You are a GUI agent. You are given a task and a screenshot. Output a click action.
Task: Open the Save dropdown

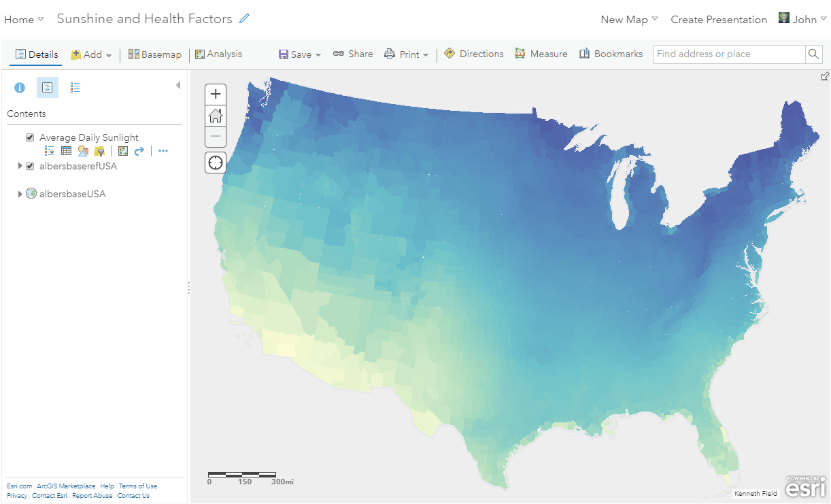click(x=300, y=54)
